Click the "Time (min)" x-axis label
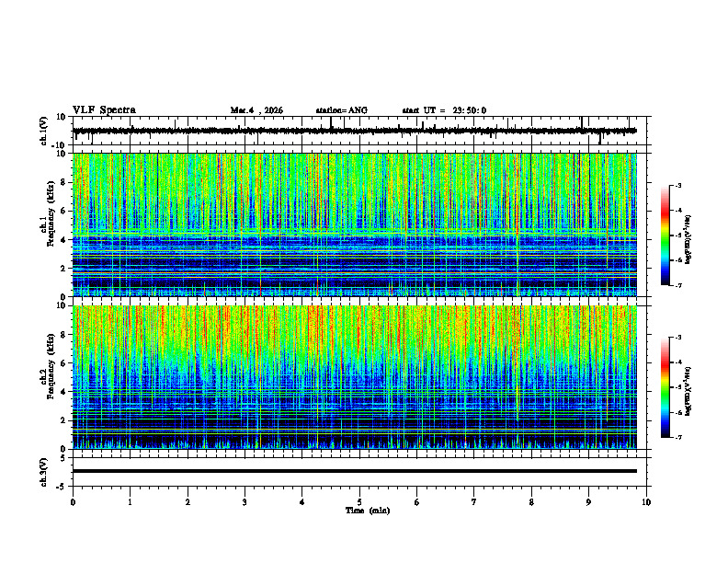This screenshot has height=563, width=728. click(368, 511)
